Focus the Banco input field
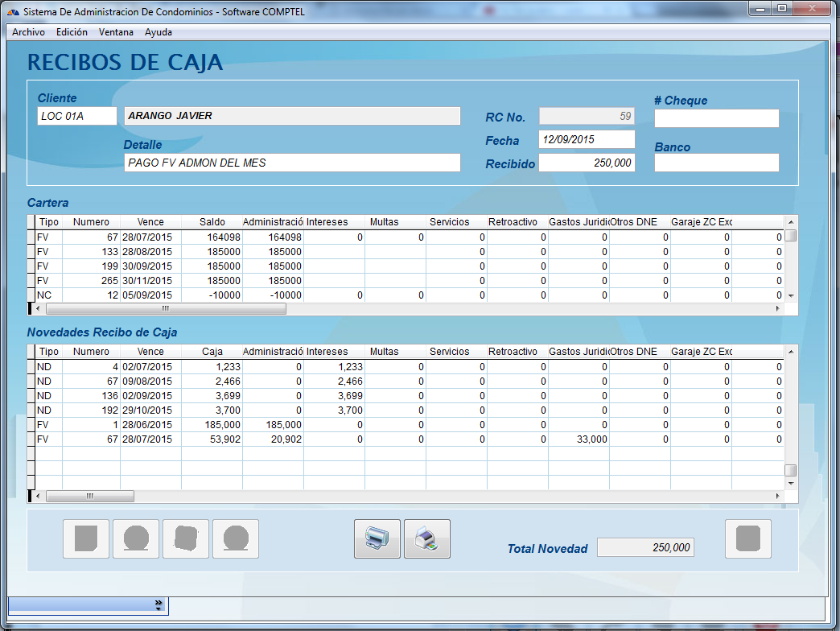The height and width of the screenshot is (631, 840). click(x=717, y=163)
